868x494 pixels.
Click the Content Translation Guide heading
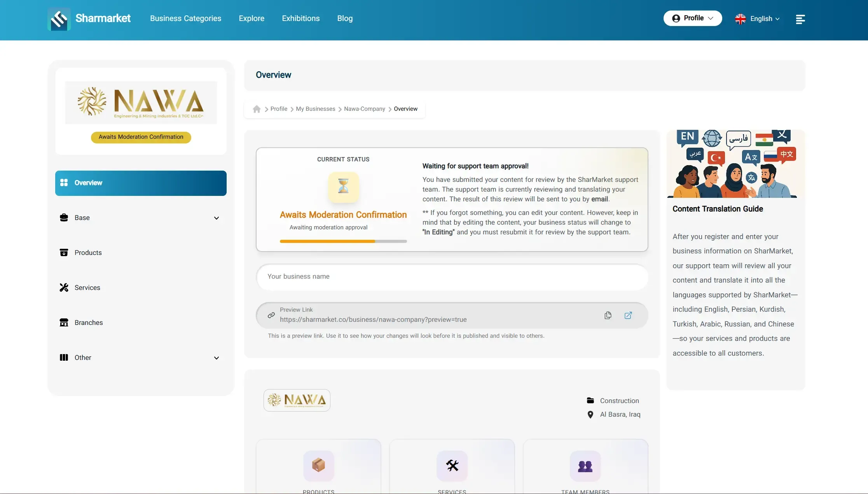(x=718, y=209)
